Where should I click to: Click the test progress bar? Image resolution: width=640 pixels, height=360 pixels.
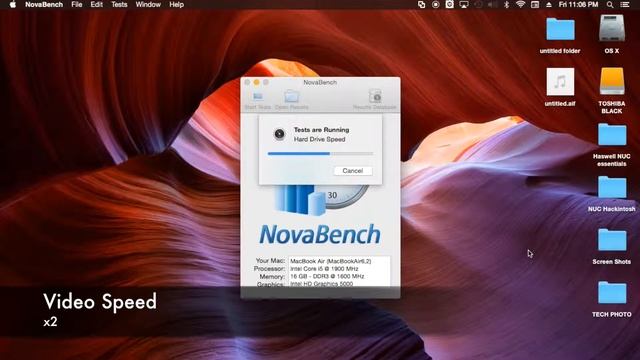pyautogui.click(x=320, y=154)
